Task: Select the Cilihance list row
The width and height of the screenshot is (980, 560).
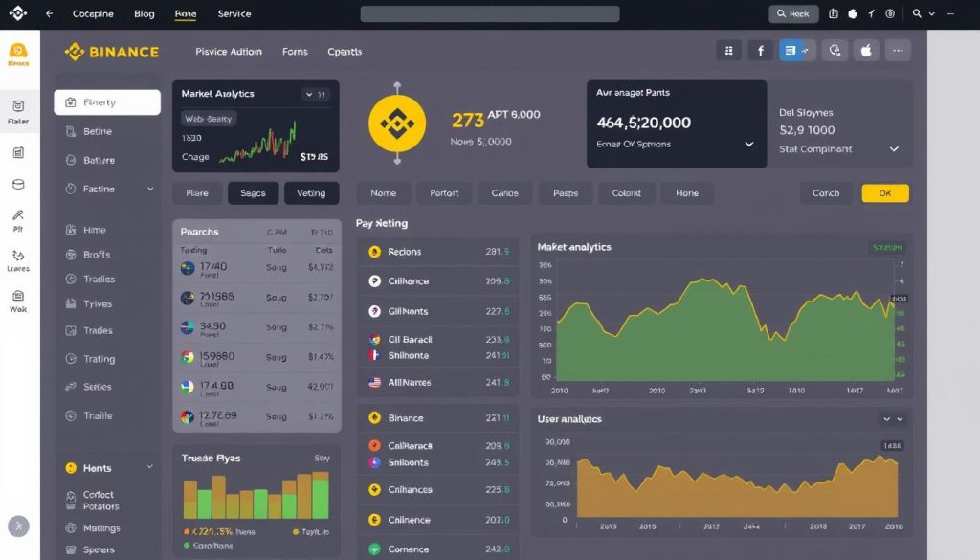Action: (437, 281)
